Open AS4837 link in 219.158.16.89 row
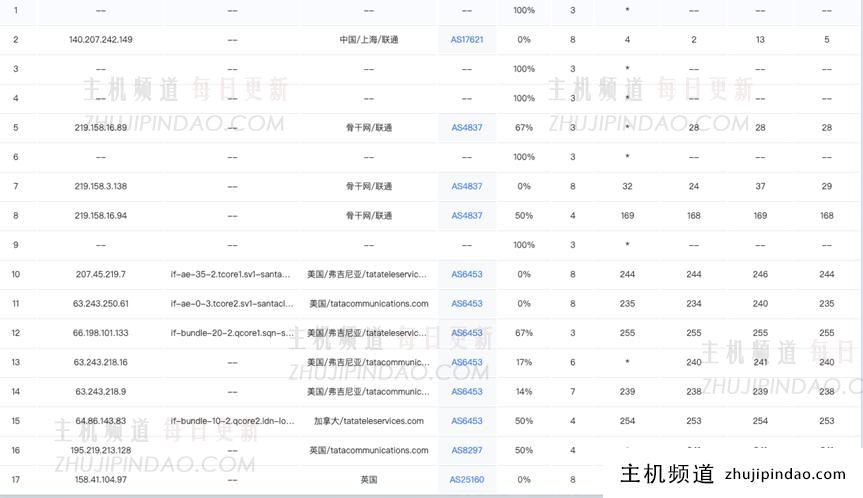 467,128
